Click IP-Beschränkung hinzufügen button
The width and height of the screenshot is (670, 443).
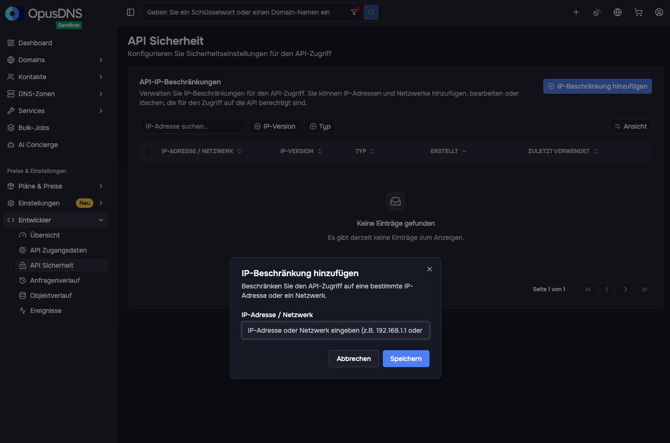[x=597, y=86]
